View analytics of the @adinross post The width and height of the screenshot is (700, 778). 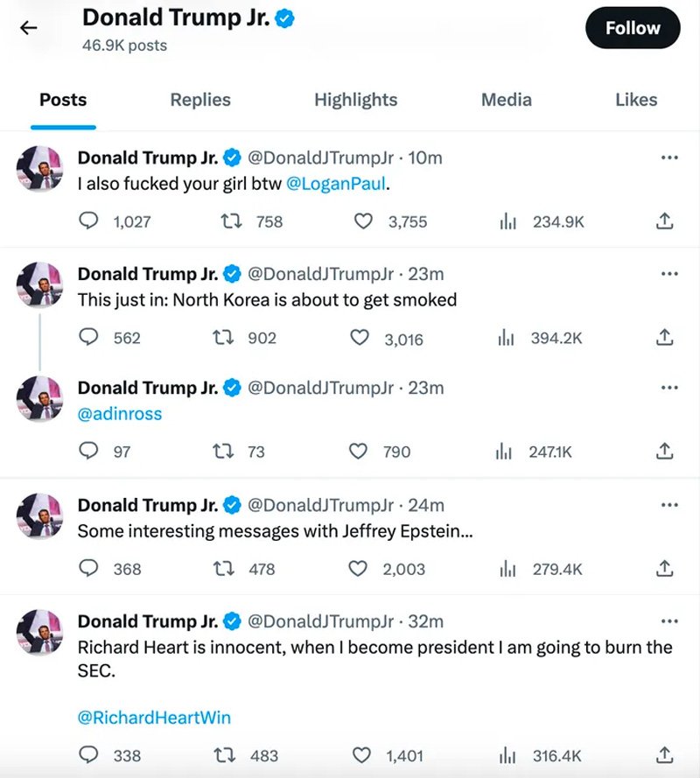click(x=503, y=451)
